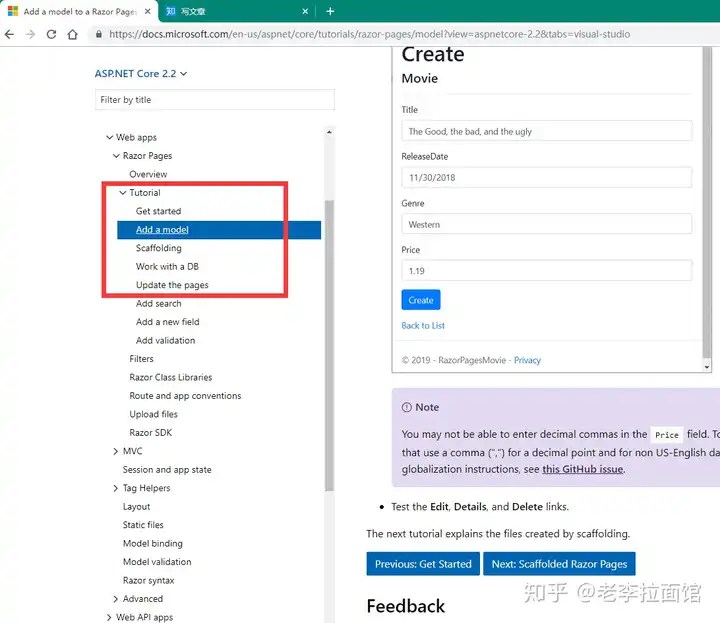Open the Razor SDK article

coord(151,432)
